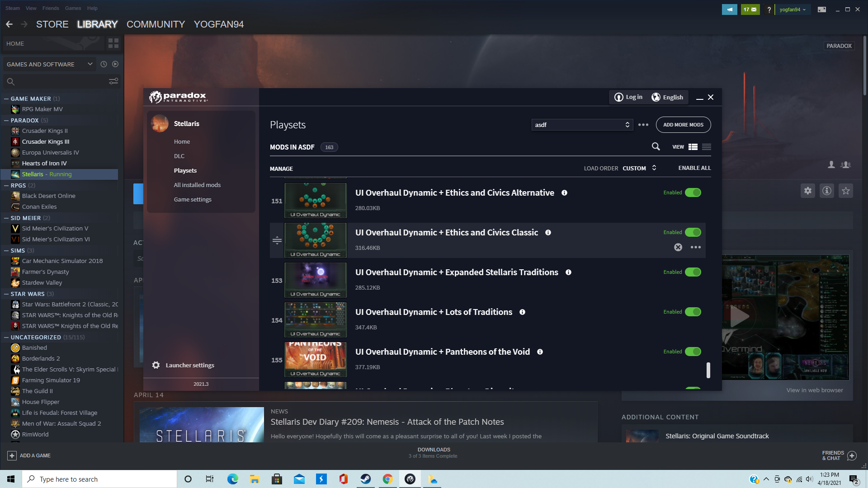
Task: Open Launcher settings gear
Action: 156,365
